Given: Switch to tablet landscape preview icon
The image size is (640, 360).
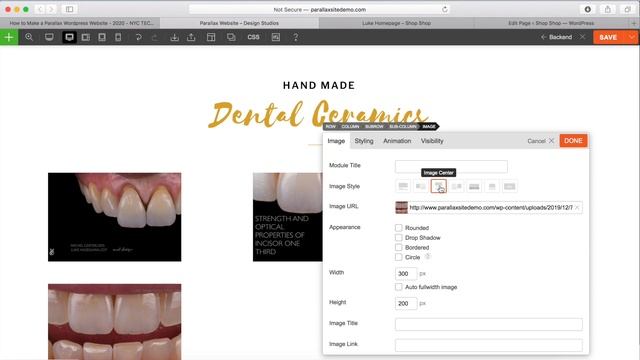Looking at the screenshot, I should click(86, 37).
